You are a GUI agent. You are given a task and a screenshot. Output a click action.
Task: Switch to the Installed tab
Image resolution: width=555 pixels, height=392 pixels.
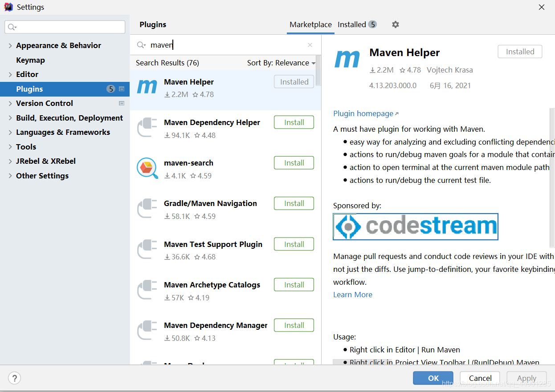[x=357, y=24]
